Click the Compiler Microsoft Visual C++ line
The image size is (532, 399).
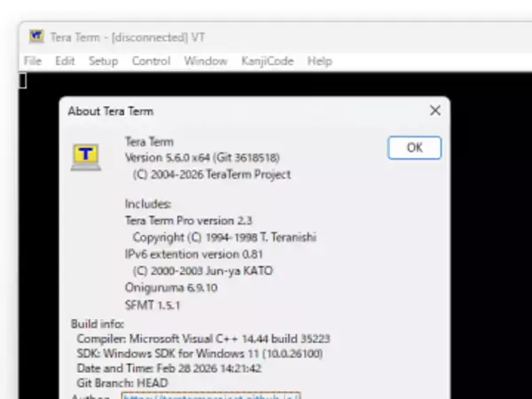click(204, 339)
